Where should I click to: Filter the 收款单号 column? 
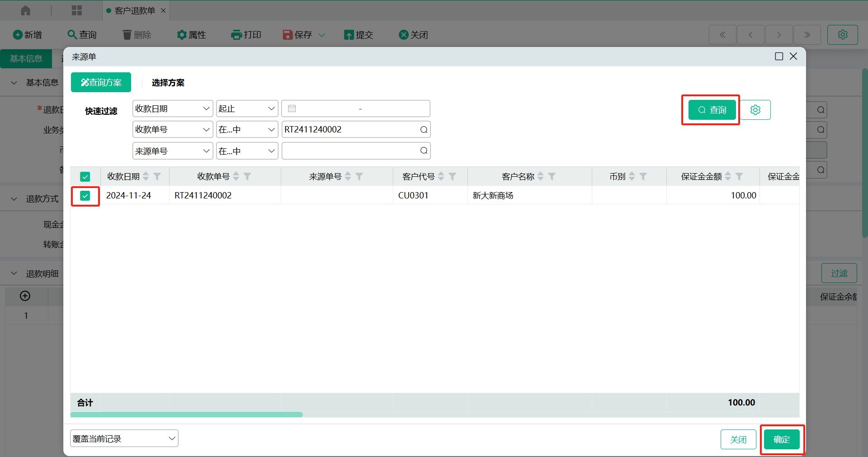coord(247,176)
